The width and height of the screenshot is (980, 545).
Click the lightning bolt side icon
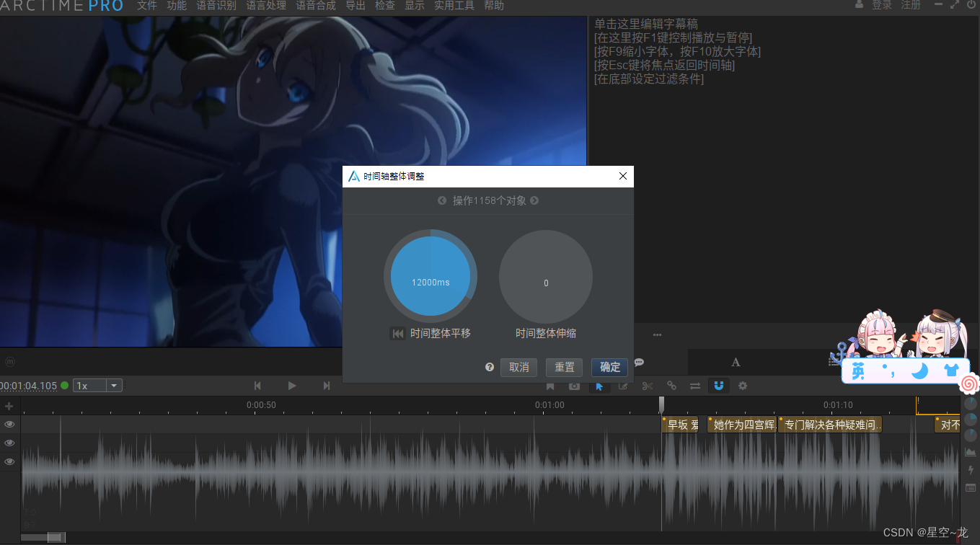coord(971,470)
